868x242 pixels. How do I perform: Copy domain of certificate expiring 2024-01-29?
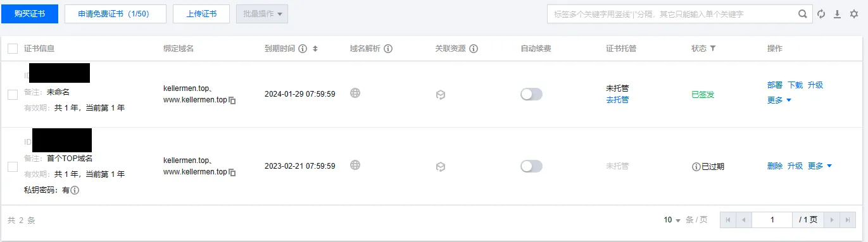coord(232,100)
